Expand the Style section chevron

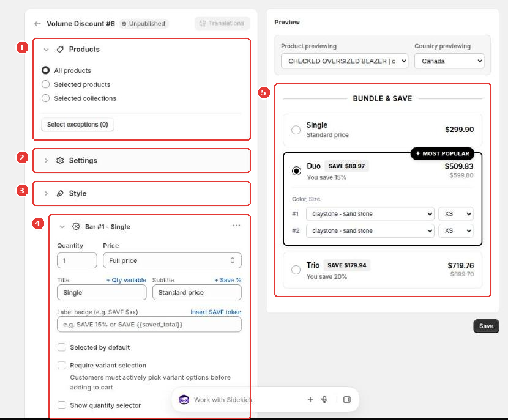pyautogui.click(x=46, y=194)
